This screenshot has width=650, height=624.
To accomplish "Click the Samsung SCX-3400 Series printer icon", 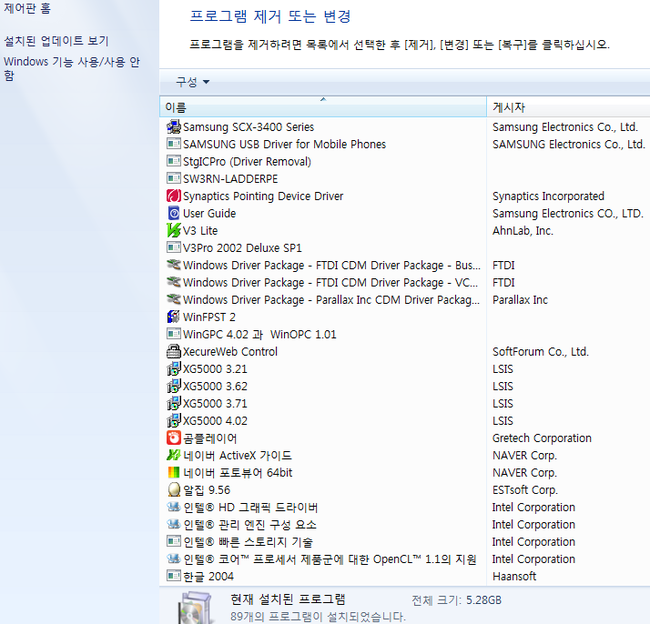I will 174,127.
